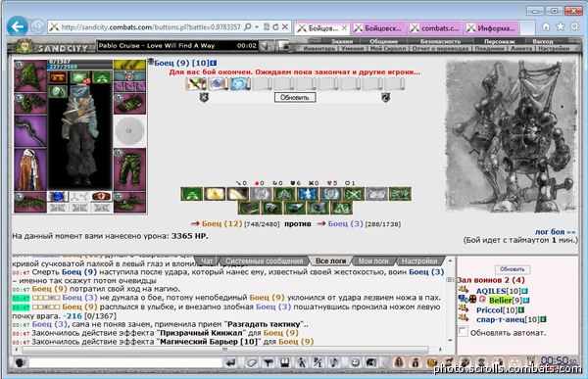This screenshot has width=588, height=379.
Task: Click the chat message input field
Action: coord(125,362)
